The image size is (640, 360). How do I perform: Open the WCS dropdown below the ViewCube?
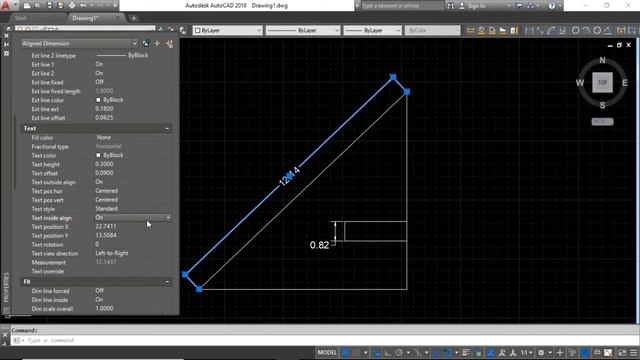pos(602,122)
